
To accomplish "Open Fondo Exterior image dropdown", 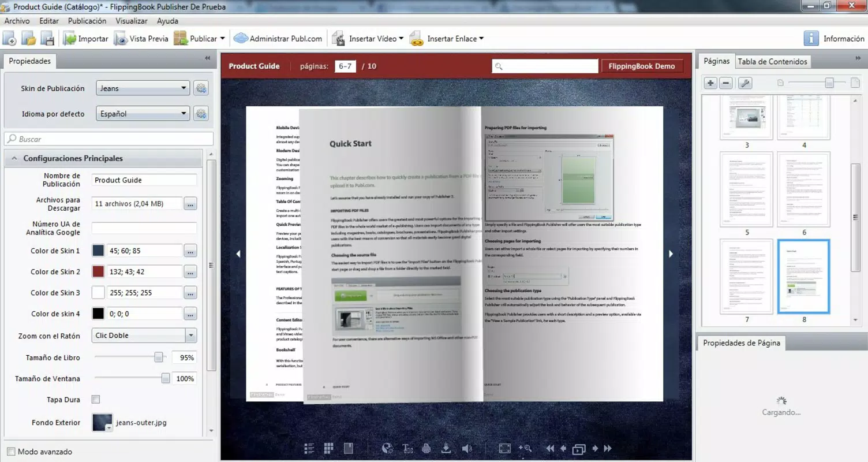I will coord(108,427).
